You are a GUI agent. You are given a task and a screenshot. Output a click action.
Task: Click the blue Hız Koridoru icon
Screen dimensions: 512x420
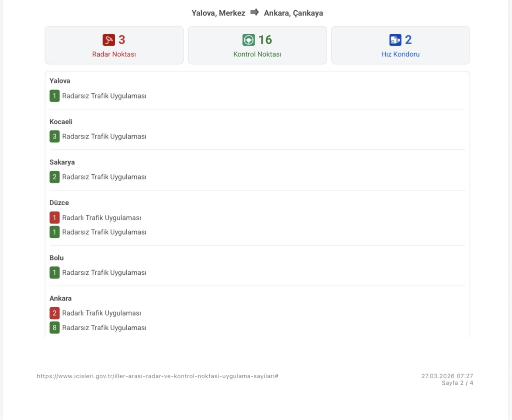point(395,40)
